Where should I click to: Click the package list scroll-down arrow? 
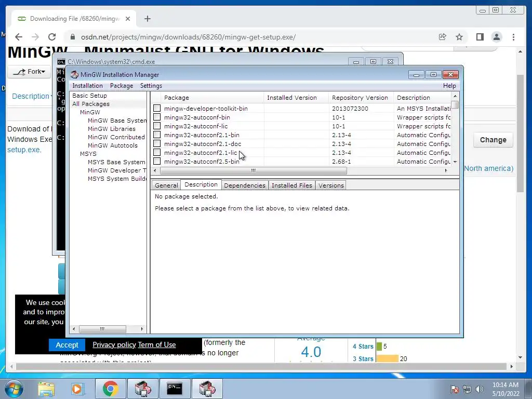(x=455, y=162)
